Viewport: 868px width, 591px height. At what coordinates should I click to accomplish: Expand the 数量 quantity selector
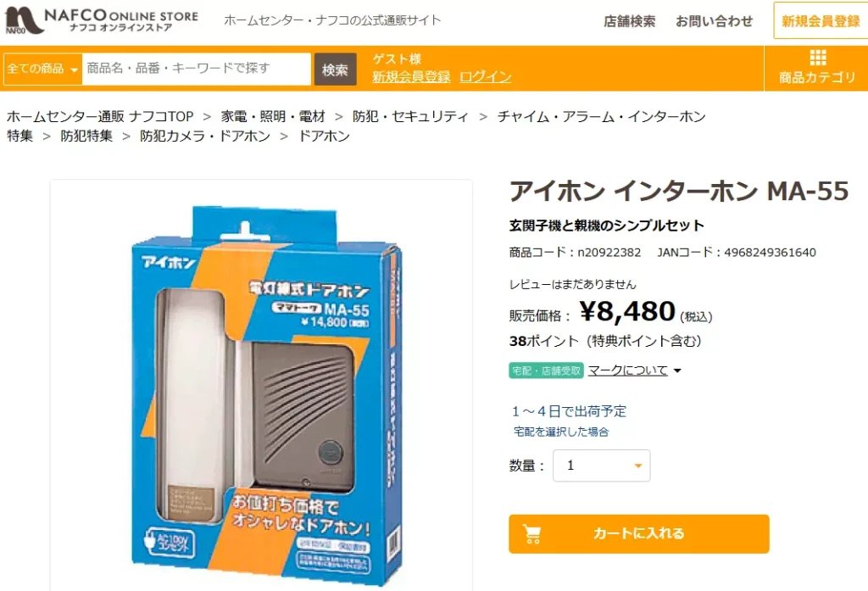[x=601, y=466]
